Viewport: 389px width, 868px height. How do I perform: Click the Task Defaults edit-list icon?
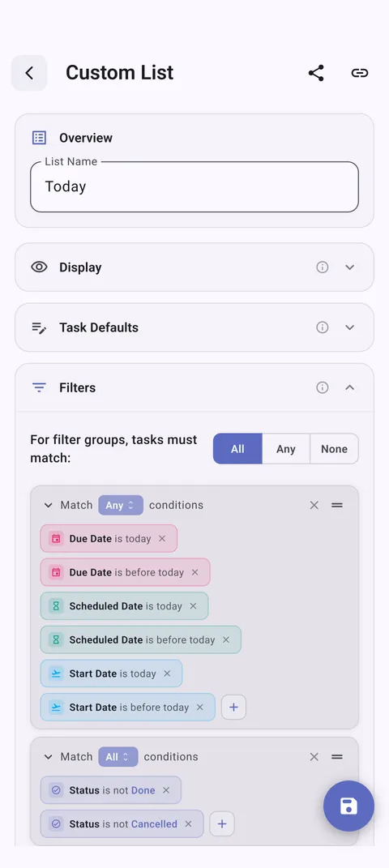(x=39, y=327)
